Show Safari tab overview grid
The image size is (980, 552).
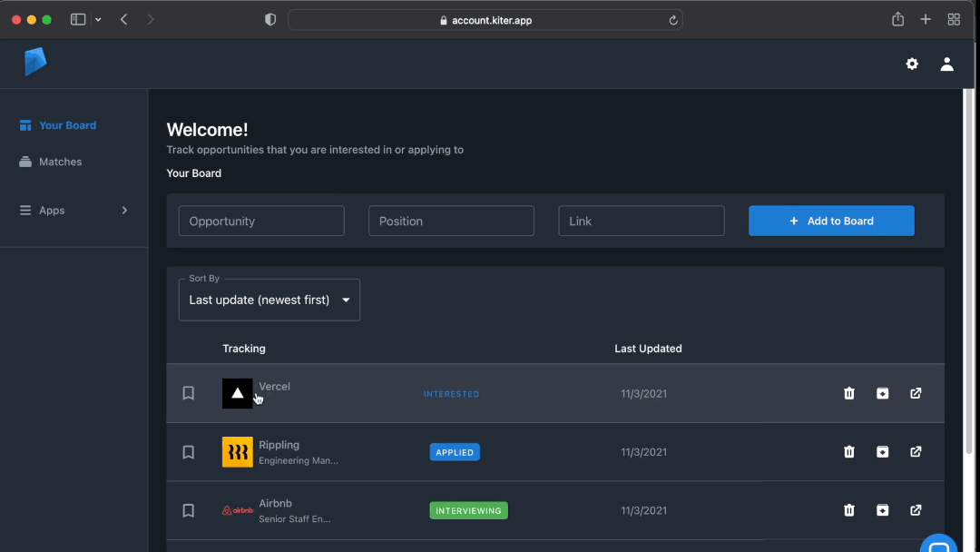pos(954,19)
